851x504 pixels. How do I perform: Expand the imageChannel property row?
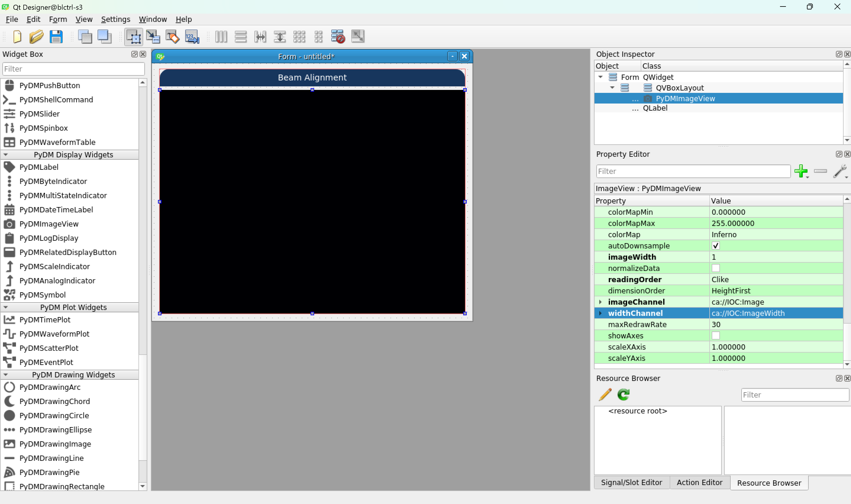pos(600,302)
